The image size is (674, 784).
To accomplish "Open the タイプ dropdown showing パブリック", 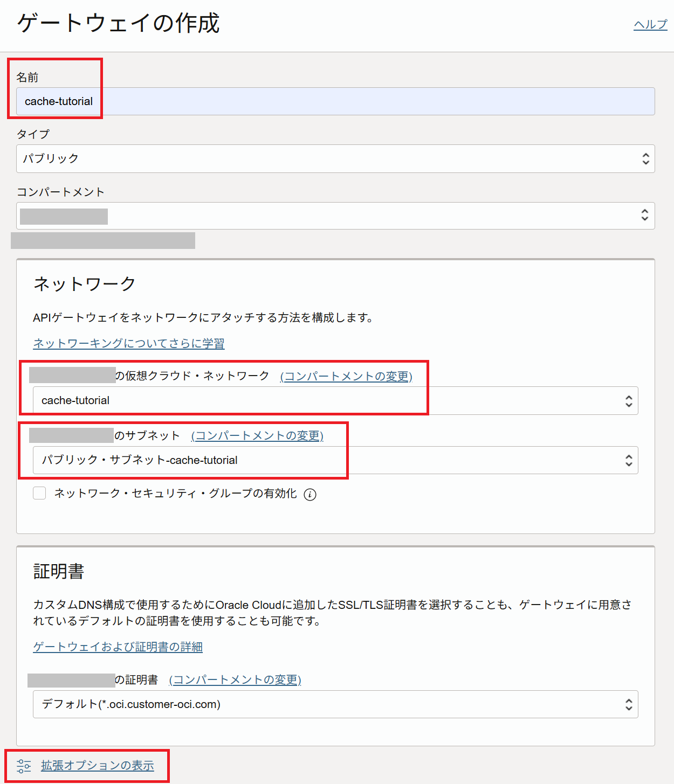I will [324, 159].
